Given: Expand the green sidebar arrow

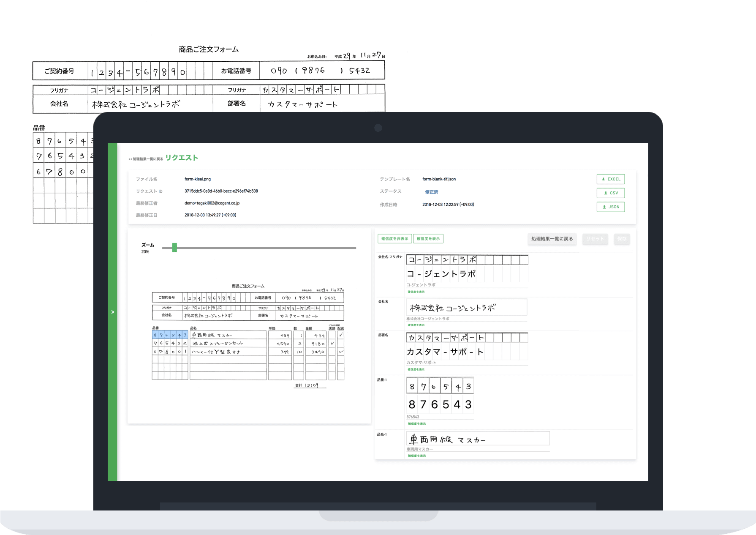Looking at the screenshot, I should pos(113,312).
